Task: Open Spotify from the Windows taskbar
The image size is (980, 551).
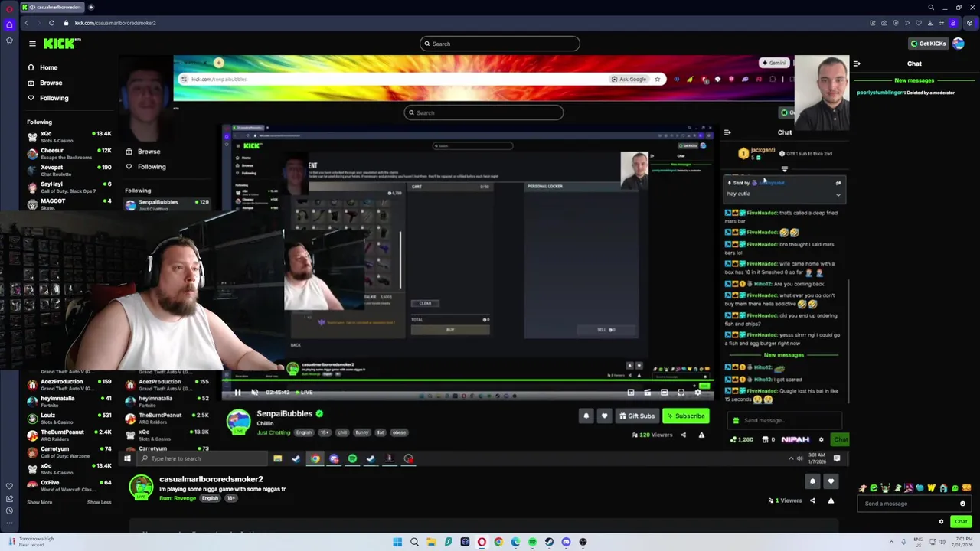Action: click(x=532, y=542)
